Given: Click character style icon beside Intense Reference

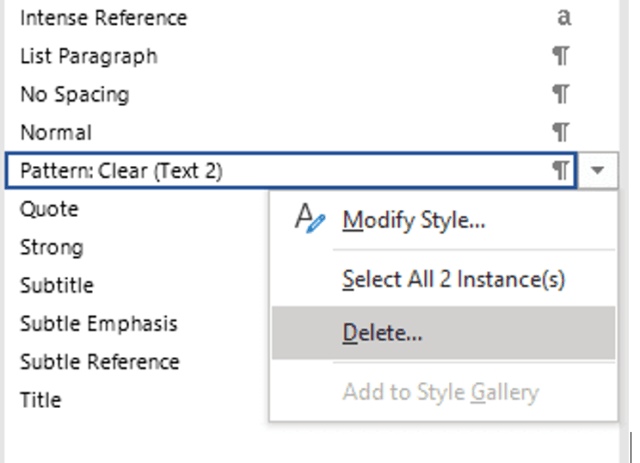Looking at the screenshot, I should (x=564, y=18).
